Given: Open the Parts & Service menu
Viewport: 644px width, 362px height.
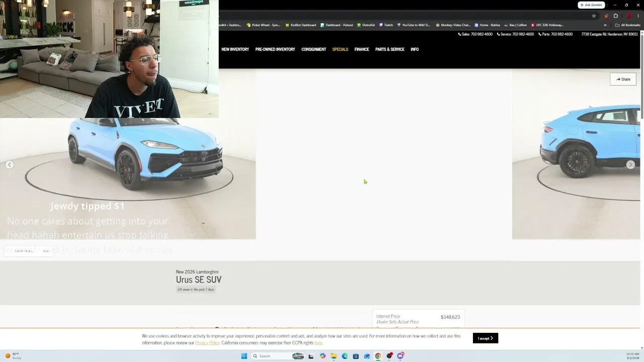Looking at the screenshot, I should [390, 49].
